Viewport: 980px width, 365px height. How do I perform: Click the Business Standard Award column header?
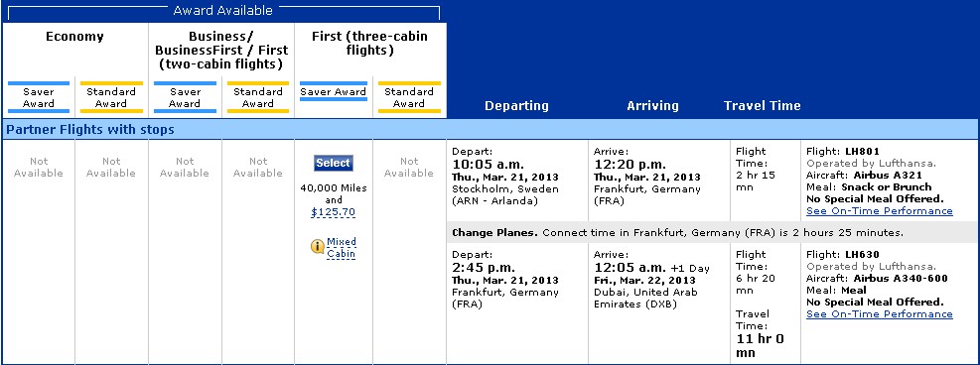click(x=258, y=97)
